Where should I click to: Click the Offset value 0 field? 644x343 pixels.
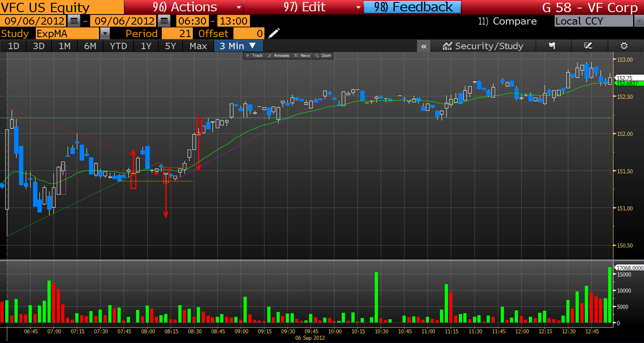(x=249, y=33)
